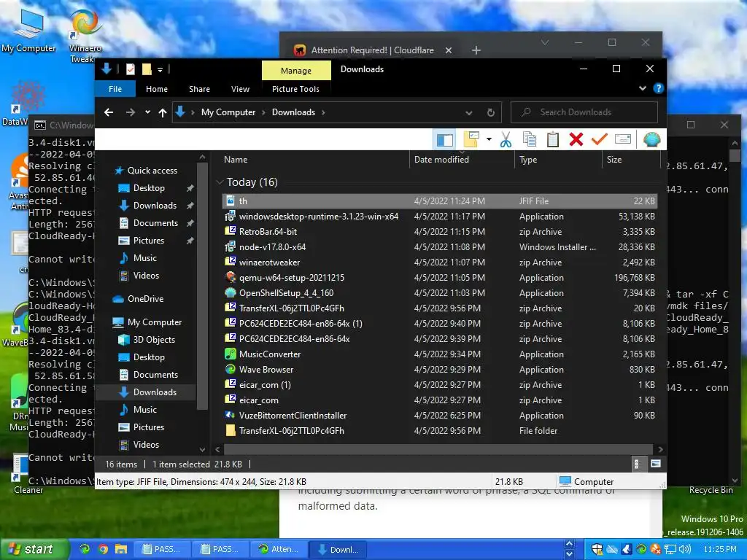The height and width of the screenshot is (560, 747).
Task: Close the Cloudflare browser tab
Action: (449, 50)
